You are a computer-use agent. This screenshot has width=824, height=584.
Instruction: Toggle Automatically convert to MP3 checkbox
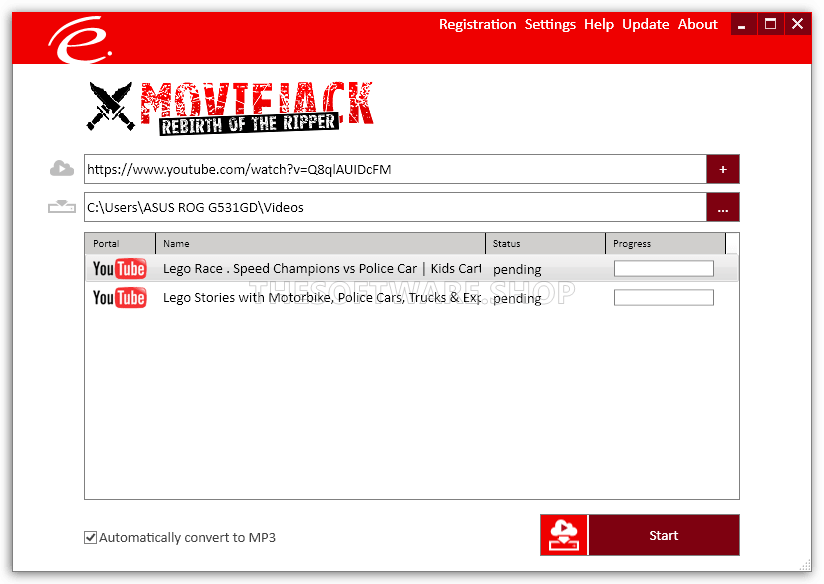(x=90, y=537)
